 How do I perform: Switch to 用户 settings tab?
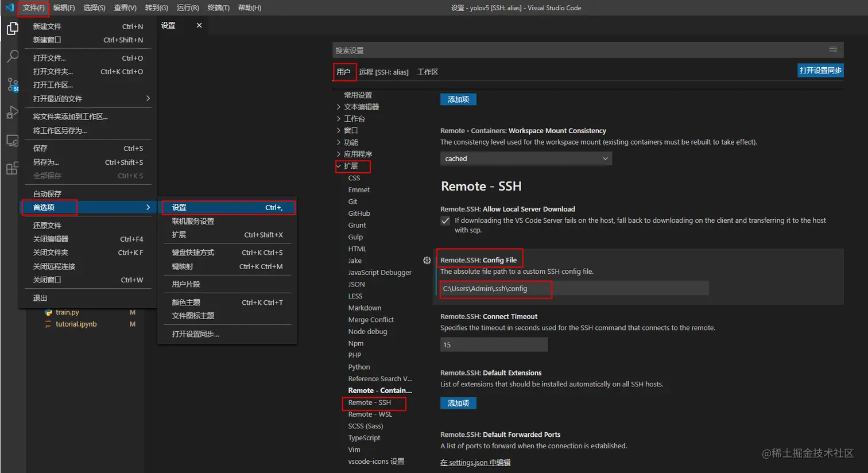343,72
